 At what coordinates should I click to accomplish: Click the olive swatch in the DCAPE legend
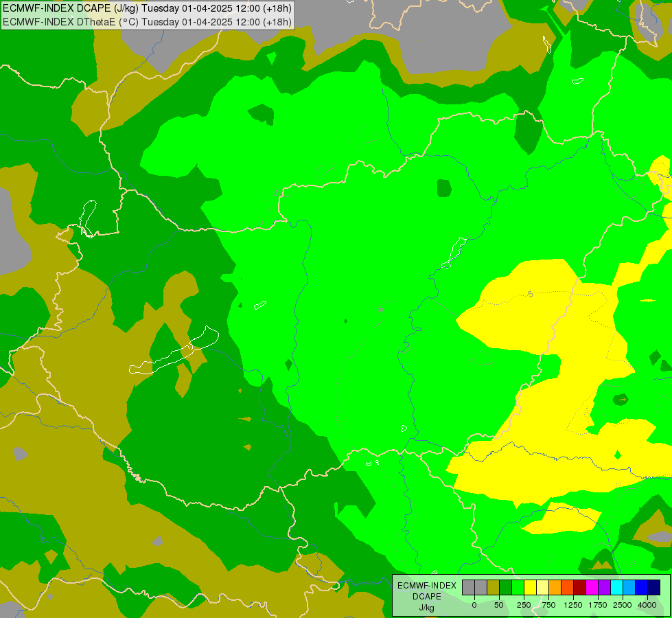494,588
